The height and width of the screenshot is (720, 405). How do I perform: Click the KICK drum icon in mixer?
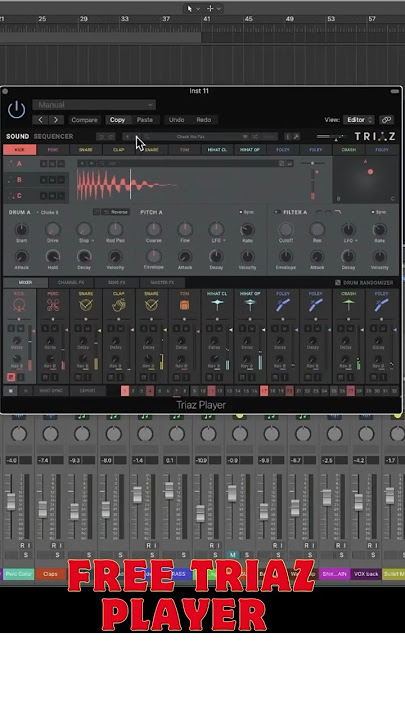[19, 305]
